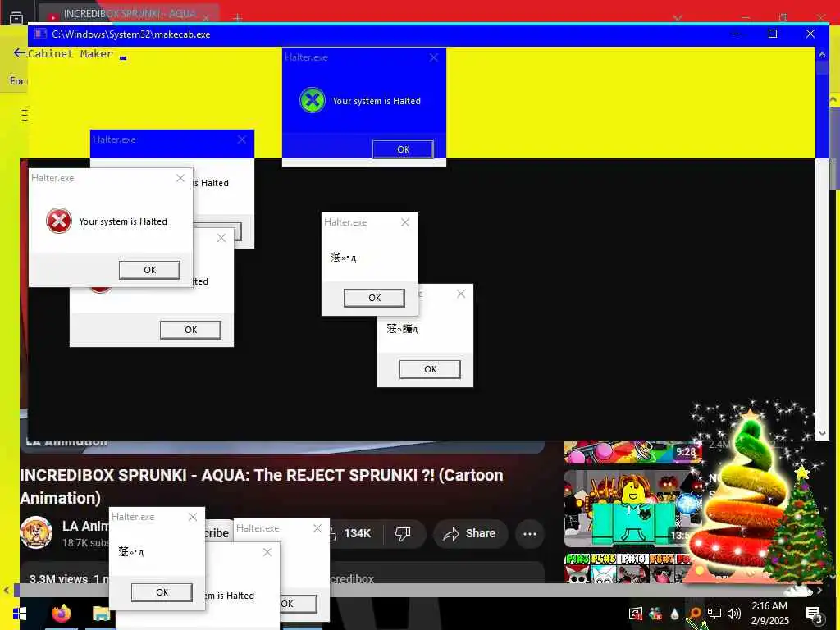
Task: Close the INCREDIBOX SPRUNKI browser tab
Action: [x=206, y=18]
